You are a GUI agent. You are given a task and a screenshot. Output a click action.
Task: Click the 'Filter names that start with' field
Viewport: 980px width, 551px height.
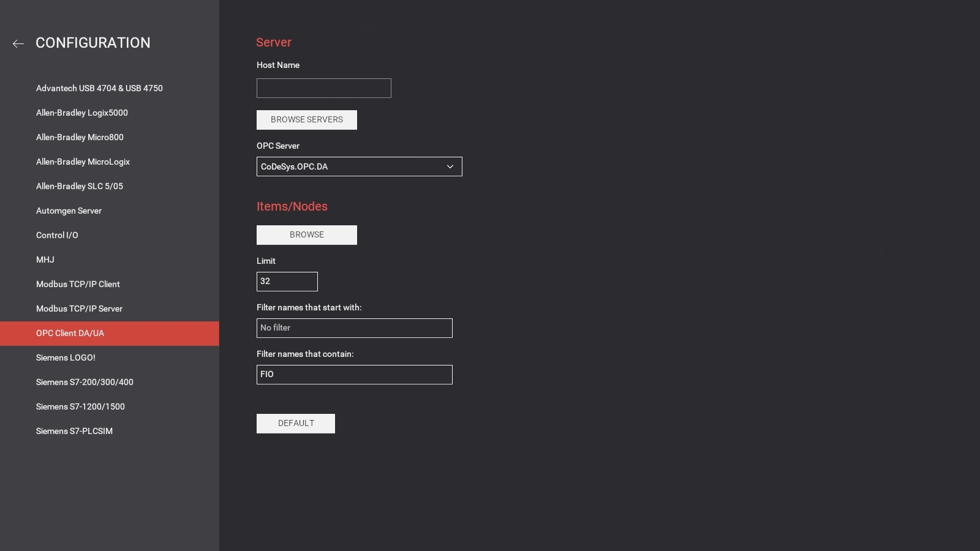pos(355,328)
